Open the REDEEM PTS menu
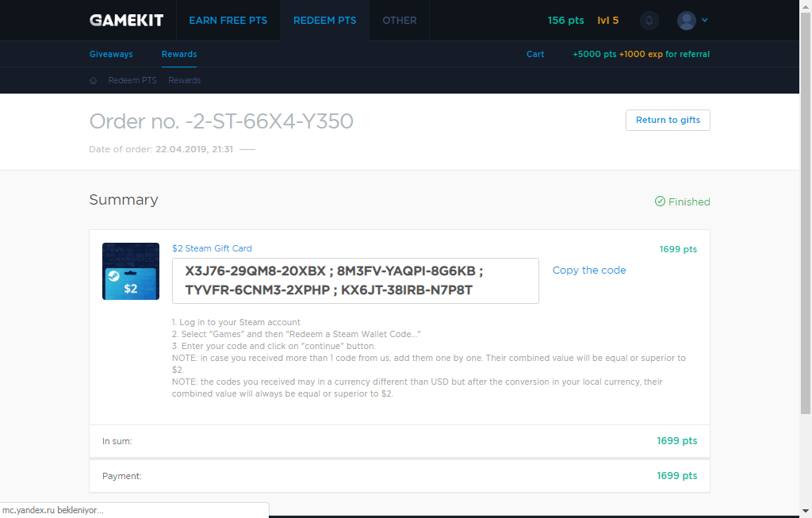Viewport: 812px width, 518px height. (x=324, y=20)
